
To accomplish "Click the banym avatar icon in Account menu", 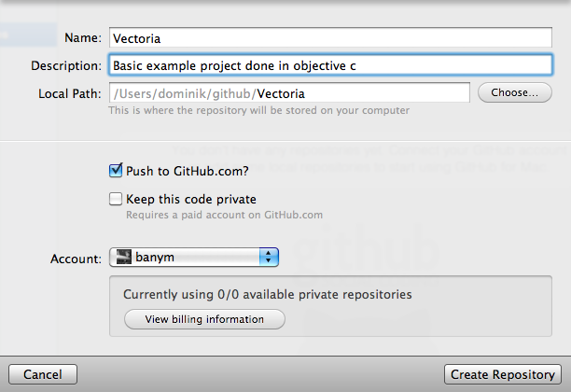I will coord(123,258).
